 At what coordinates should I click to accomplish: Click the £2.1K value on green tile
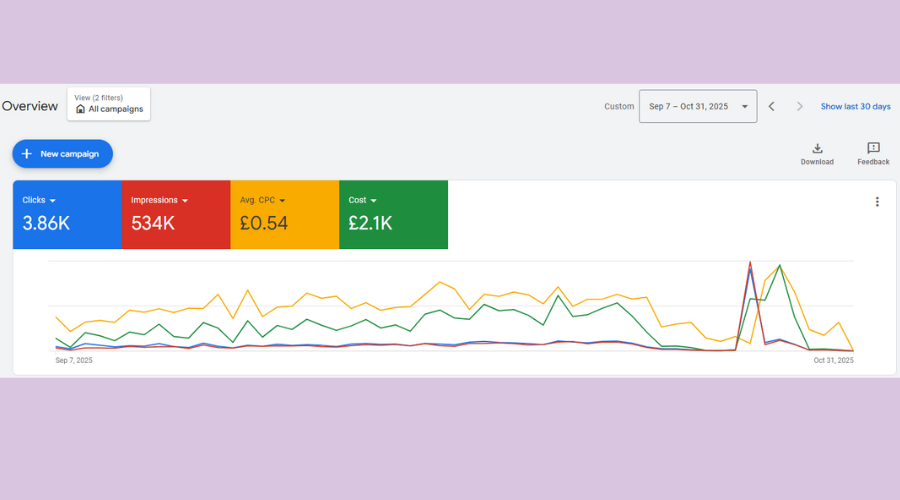[x=370, y=224]
